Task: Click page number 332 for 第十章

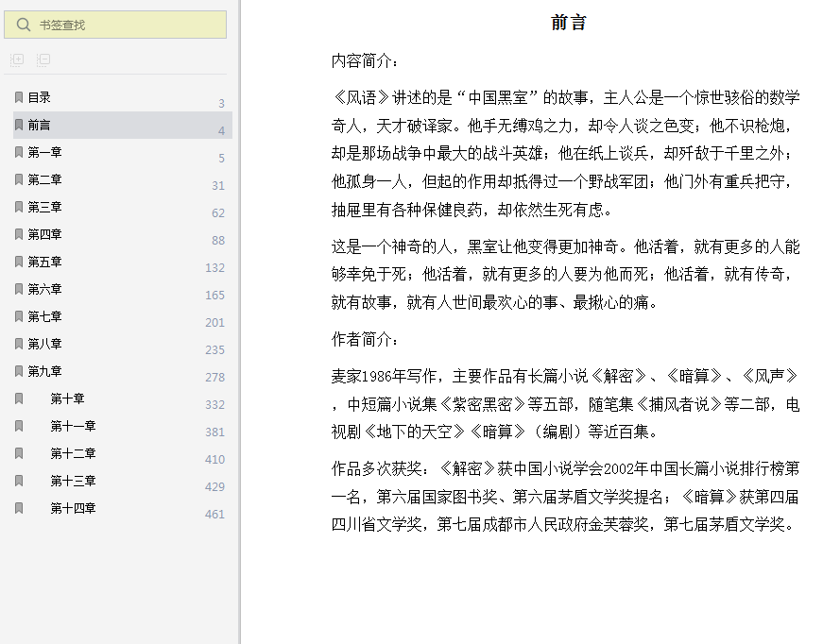Action: [x=215, y=405]
